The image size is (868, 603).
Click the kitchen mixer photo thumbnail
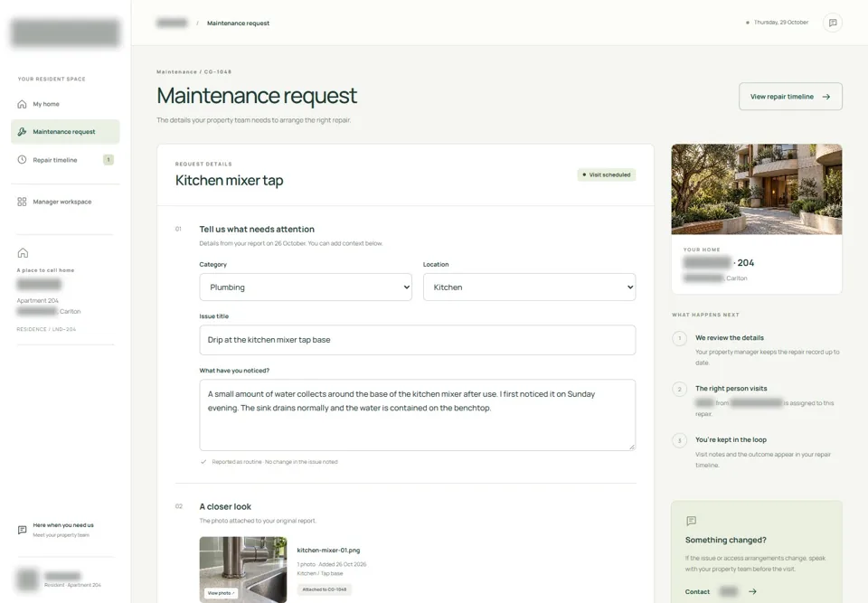[243, 570]
